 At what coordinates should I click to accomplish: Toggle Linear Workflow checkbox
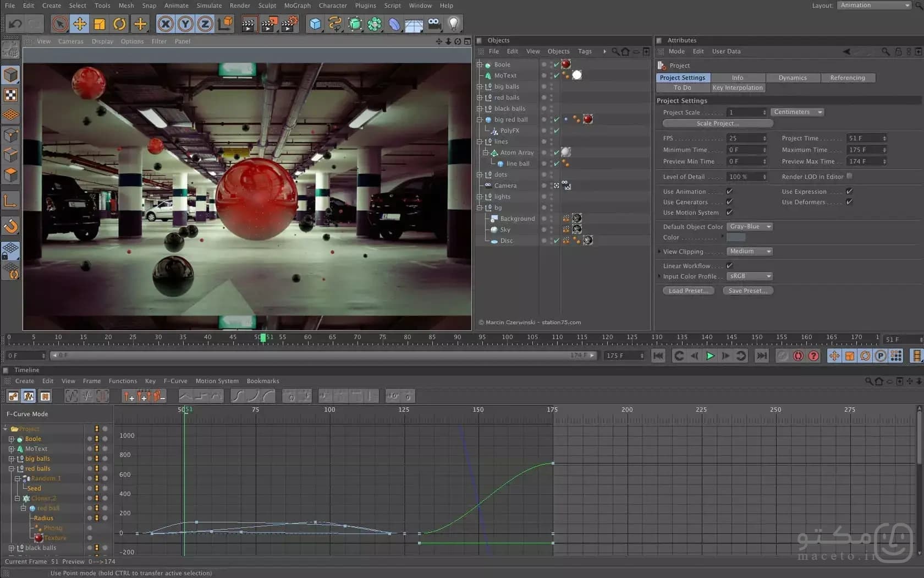coord(730,266)
